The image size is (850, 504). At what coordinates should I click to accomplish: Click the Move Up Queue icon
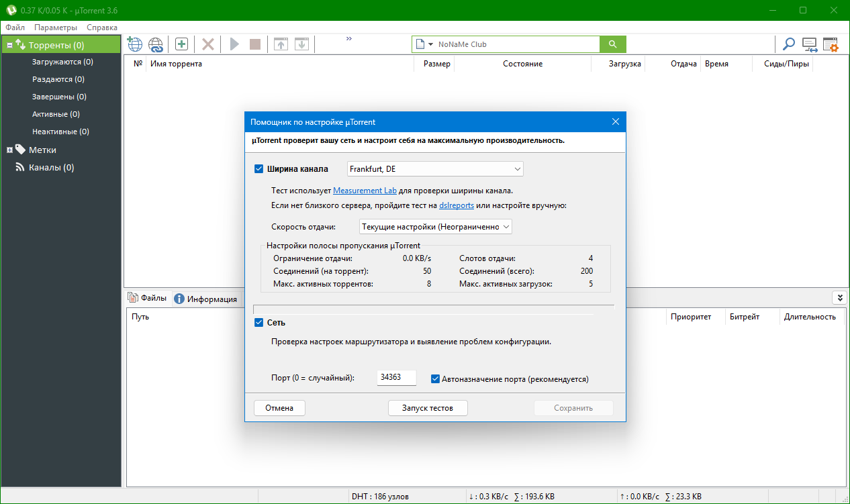click(281, 44)
